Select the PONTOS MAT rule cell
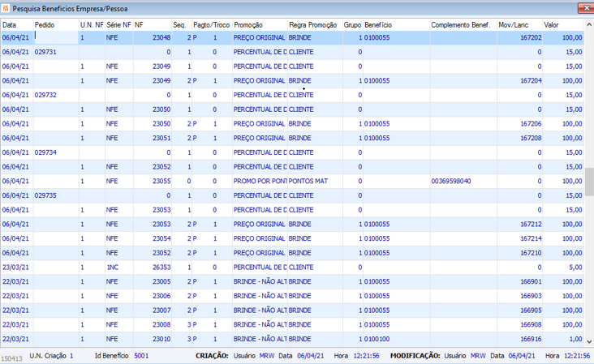This screenshot has height=364, width=594. pos(315,182)
